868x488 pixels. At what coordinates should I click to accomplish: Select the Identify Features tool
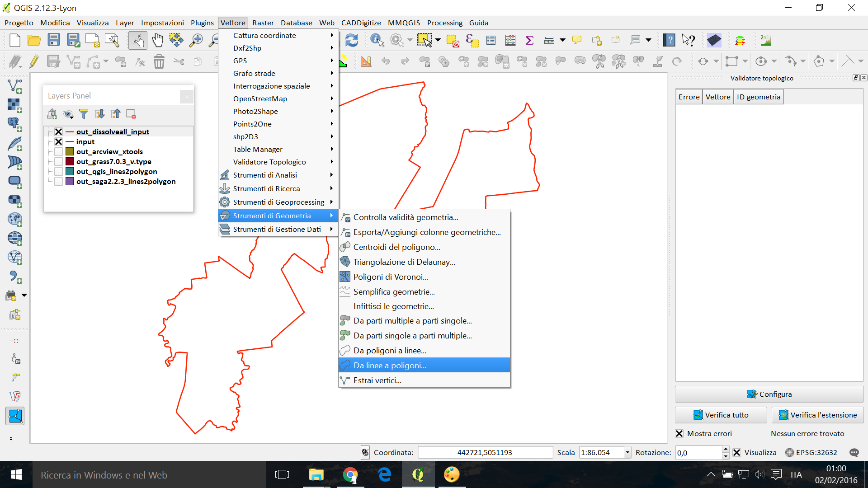(377, 40)
